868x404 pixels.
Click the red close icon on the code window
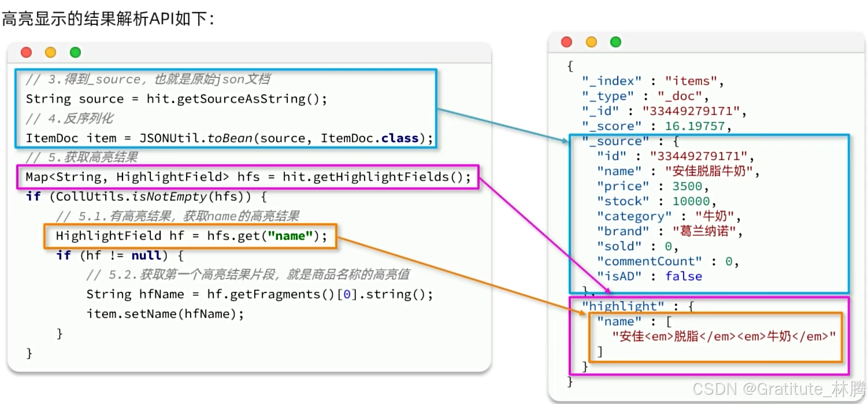click(x=26, y=52)
